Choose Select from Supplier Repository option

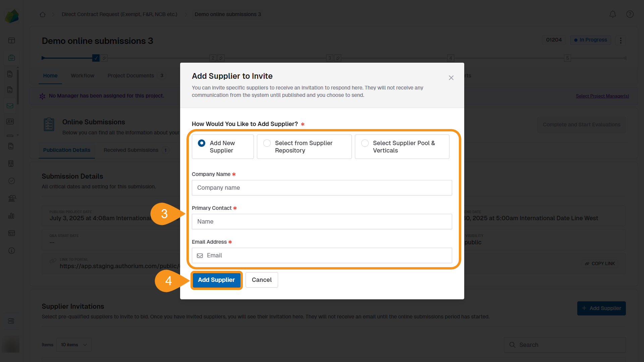click(x=267, y=143)
